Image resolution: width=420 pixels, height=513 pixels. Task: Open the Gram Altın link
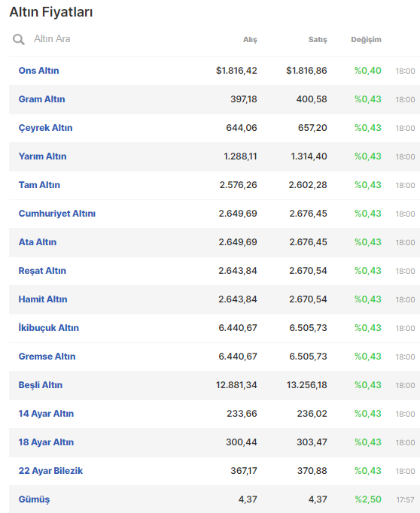[41, 99]
